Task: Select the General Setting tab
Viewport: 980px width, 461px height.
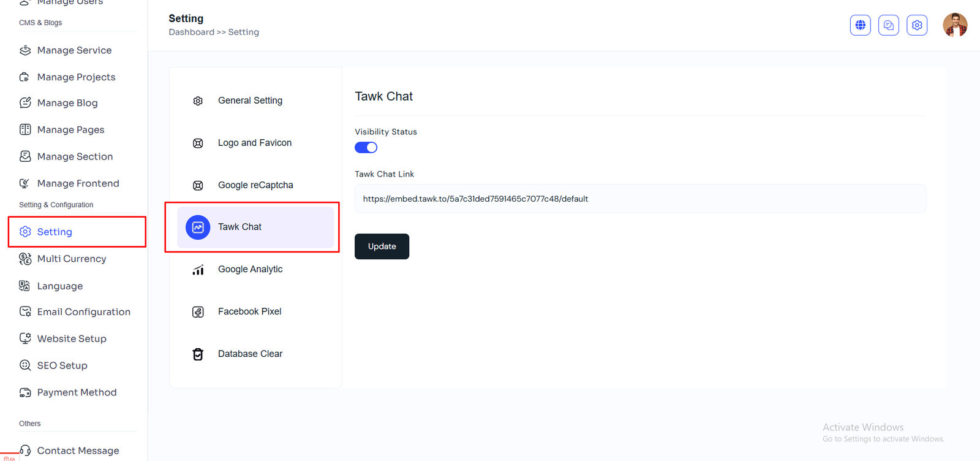Action: (250, 101)
